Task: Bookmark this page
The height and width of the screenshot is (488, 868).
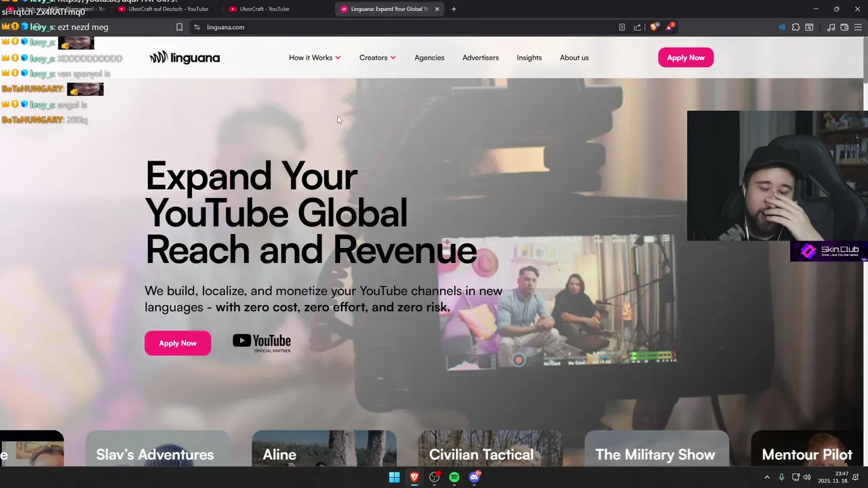Action: 179,27
